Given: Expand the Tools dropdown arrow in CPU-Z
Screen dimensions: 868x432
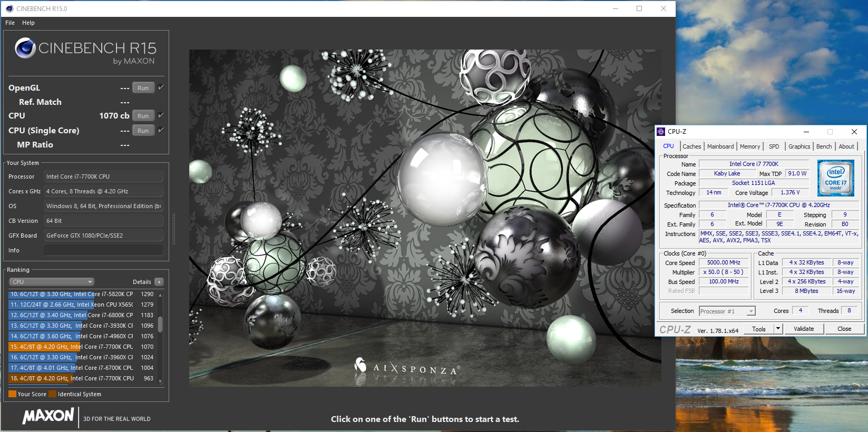Looking at the screenshot, I should pos(777,329).
